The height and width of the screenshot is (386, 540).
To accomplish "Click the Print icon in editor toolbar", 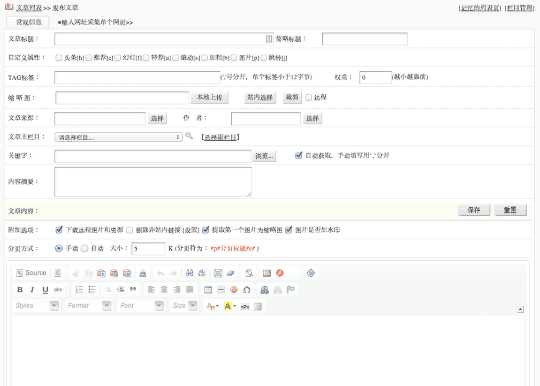I will tap(143, 273).
